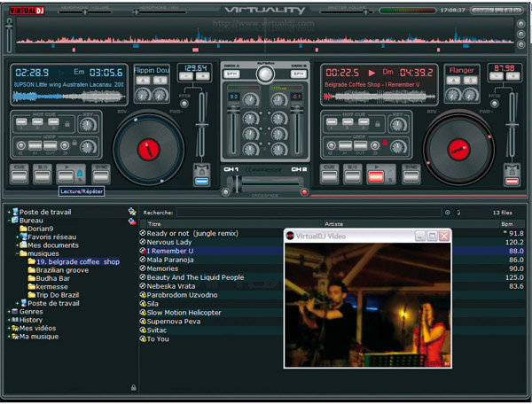The width and height of the screenshot is (532, 404).
Task: Set loop in point on deck A
Action: click(x=35, y=145)
